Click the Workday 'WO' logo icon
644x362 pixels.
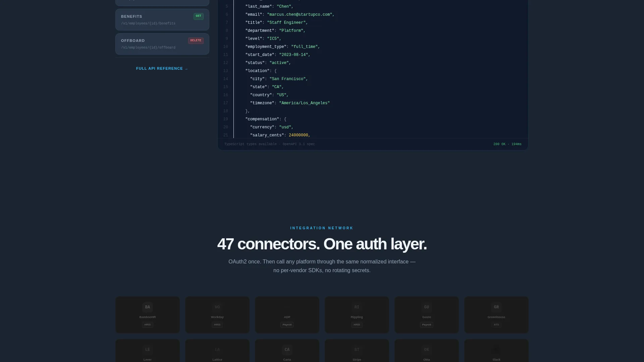tap(217, 307)
